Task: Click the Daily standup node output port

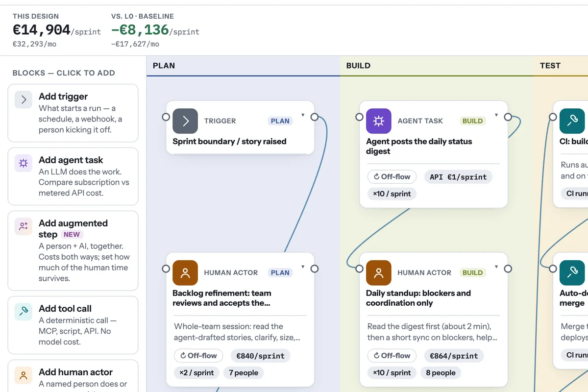Action: pyautogui.click(x=508, y=269)
